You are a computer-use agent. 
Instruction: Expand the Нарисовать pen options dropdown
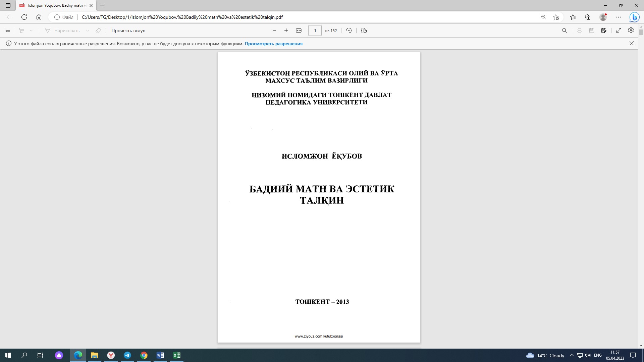[x=88, y=31]
